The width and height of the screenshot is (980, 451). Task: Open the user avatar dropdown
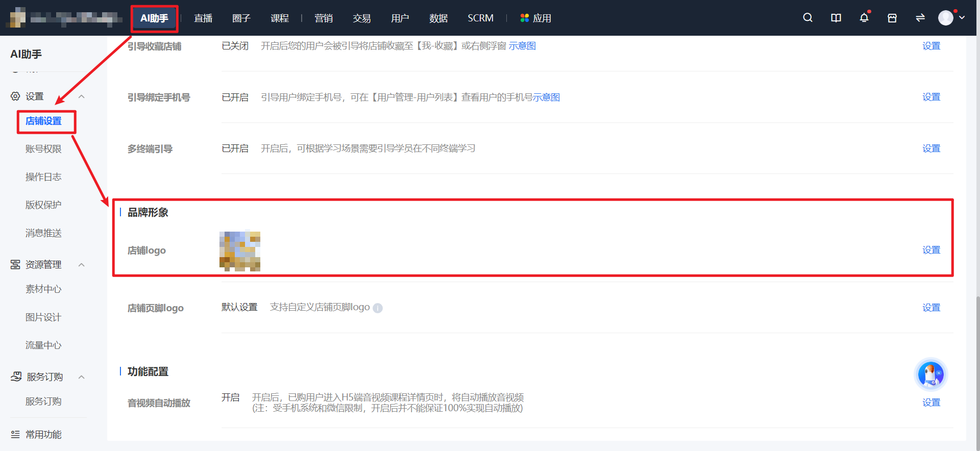pos(951,18)
